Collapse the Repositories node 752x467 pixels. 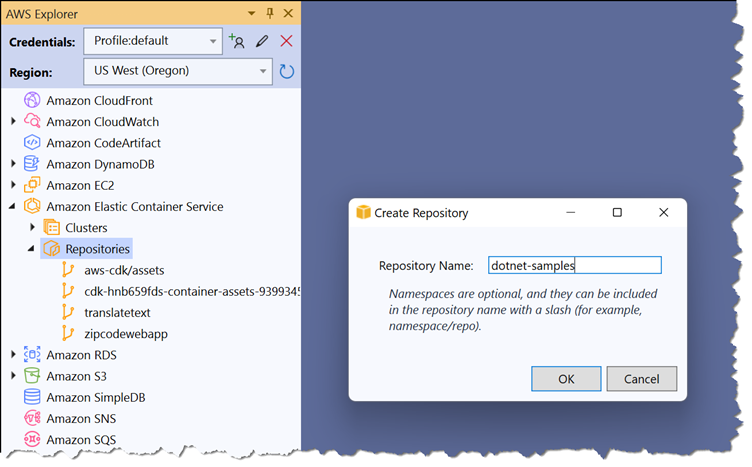(x=31, y=249)
